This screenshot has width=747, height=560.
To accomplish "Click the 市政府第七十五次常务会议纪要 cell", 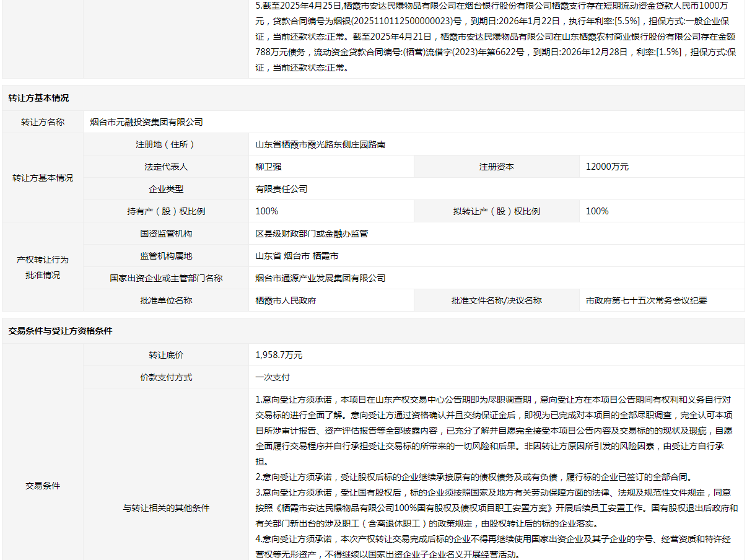I will pyautogui.click(x=646, y=300).
